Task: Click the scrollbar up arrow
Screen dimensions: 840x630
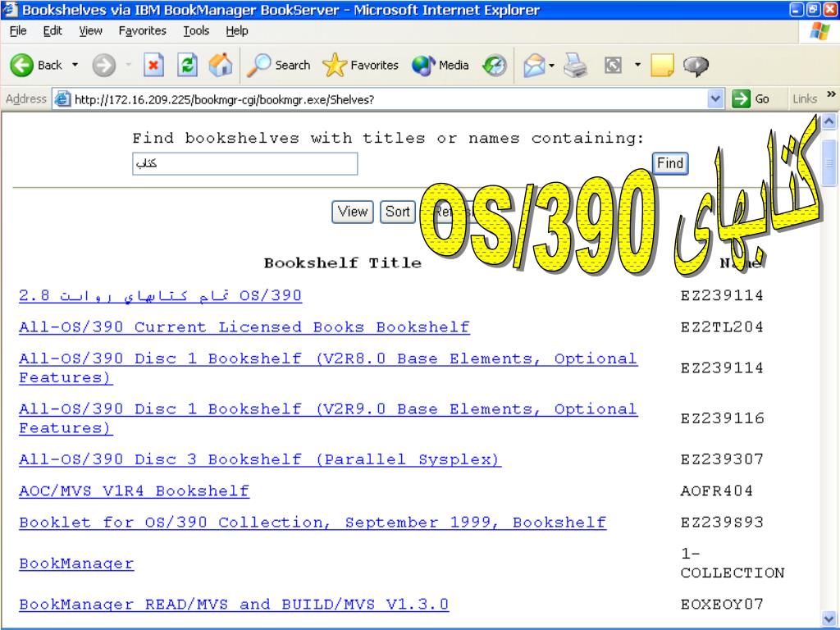Action: [x=829, y=121]
